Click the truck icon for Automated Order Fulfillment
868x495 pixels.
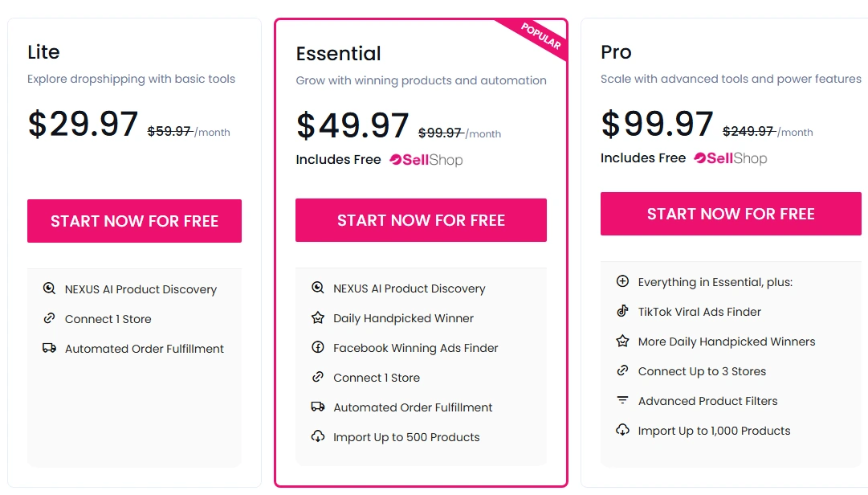(x=50, y=349)
